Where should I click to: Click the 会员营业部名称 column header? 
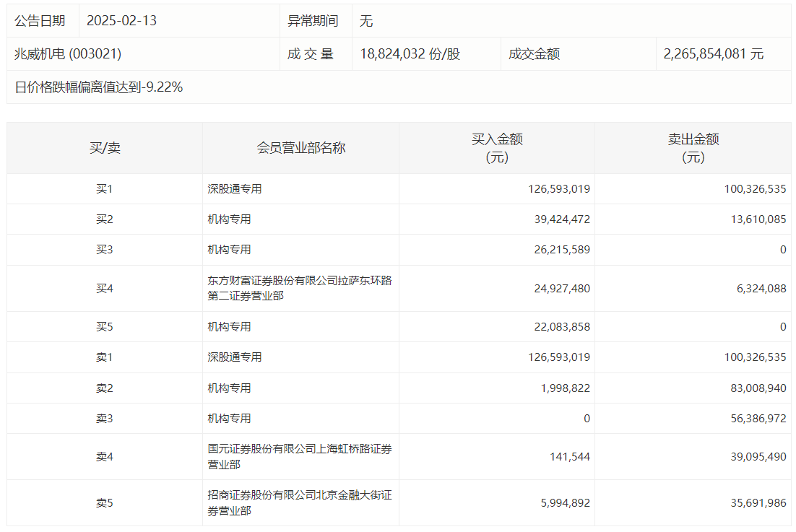pos(301,148)
